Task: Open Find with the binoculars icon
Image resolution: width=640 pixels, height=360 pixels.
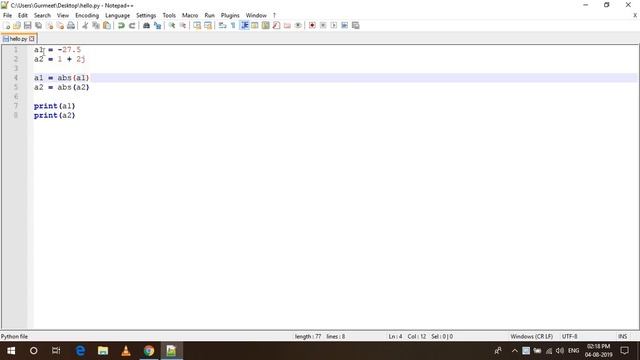Action: (x=146, y=25)
